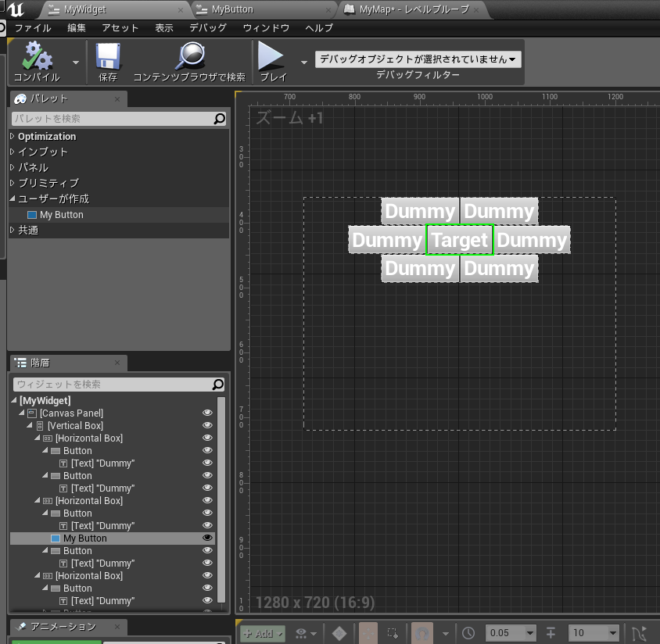
Task: Toggle visibility of first Text "Dummy" row
Action: coord(207,463)
